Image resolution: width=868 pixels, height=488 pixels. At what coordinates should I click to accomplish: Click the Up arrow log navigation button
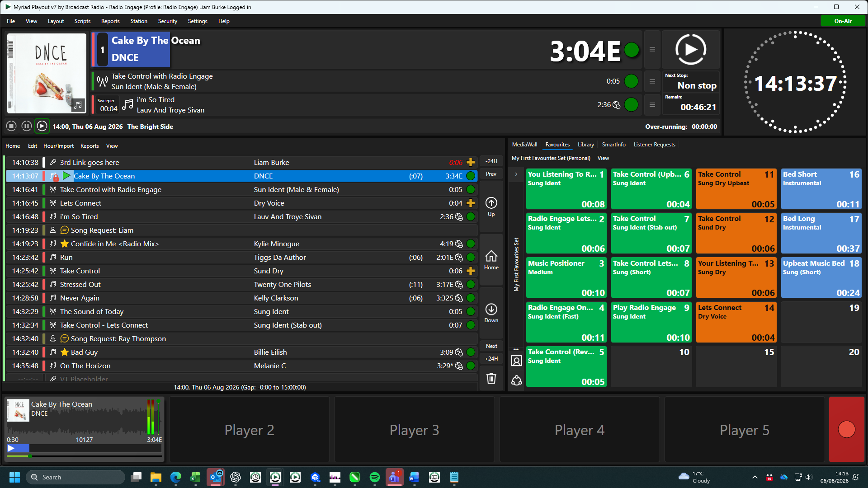[x=491, y=206]
